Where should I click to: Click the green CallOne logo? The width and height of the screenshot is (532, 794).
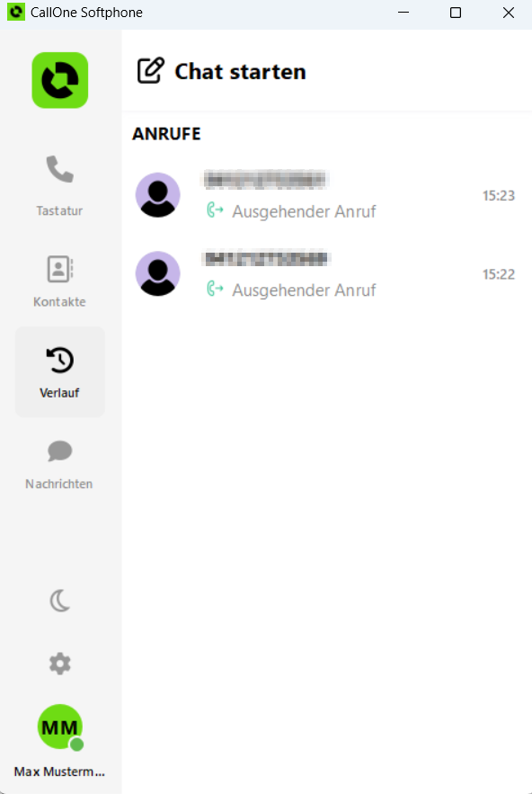59,80
